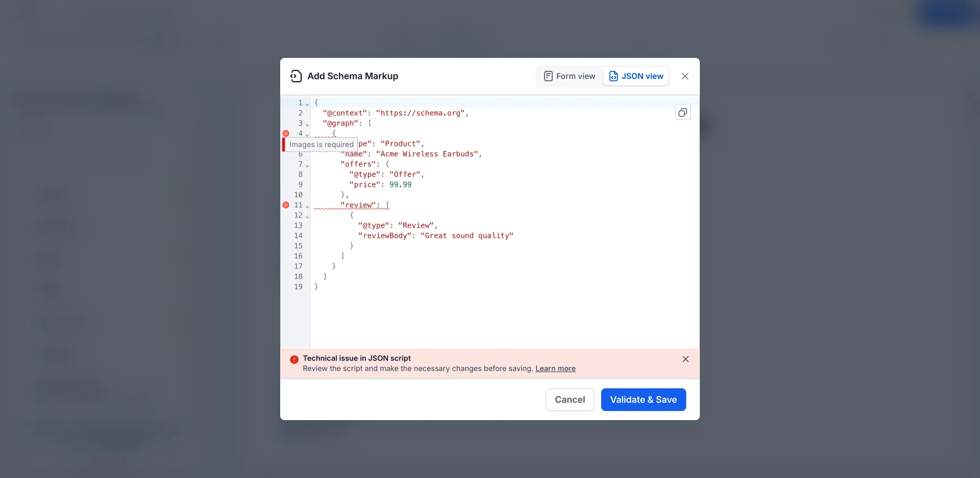Collapse the fold arrow on line 12
Viewport: 980px width, 478px height.
coord(307,216)
